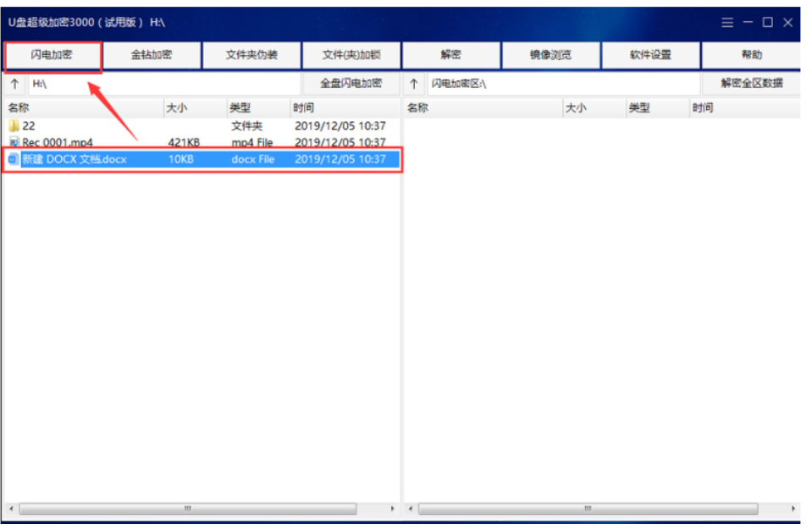
Task: Open 软件设置 settings
Action: (650, 56)
